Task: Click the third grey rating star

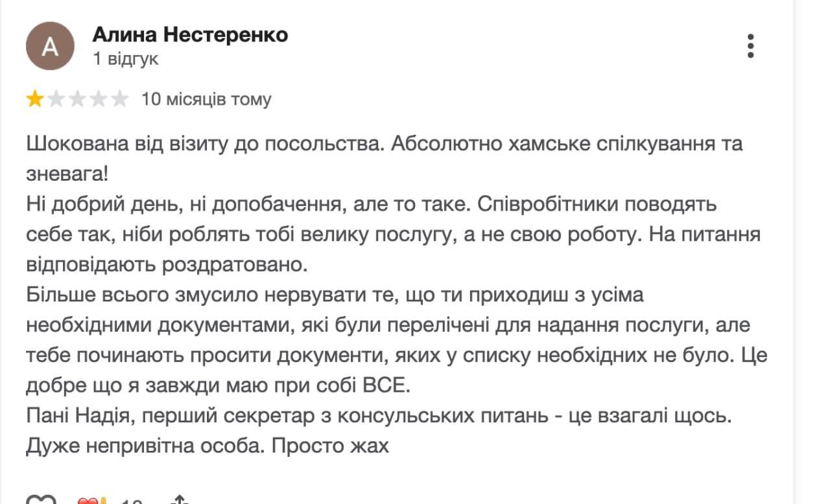Action: [78, 99]
